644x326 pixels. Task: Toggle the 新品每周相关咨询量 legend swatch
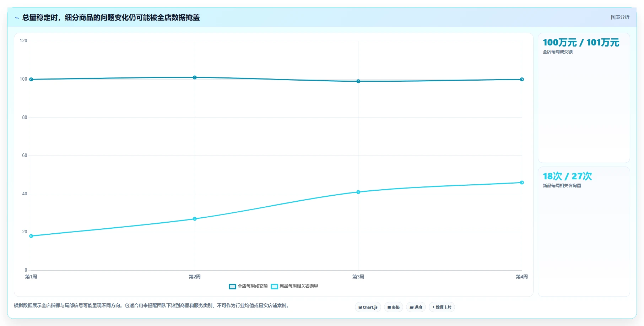point(274,287)
